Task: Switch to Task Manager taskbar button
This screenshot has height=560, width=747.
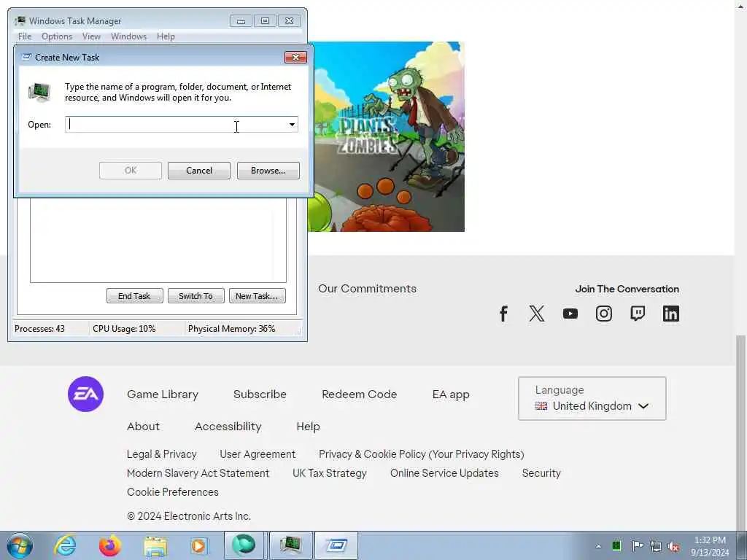Action: (x=290, y=545)
